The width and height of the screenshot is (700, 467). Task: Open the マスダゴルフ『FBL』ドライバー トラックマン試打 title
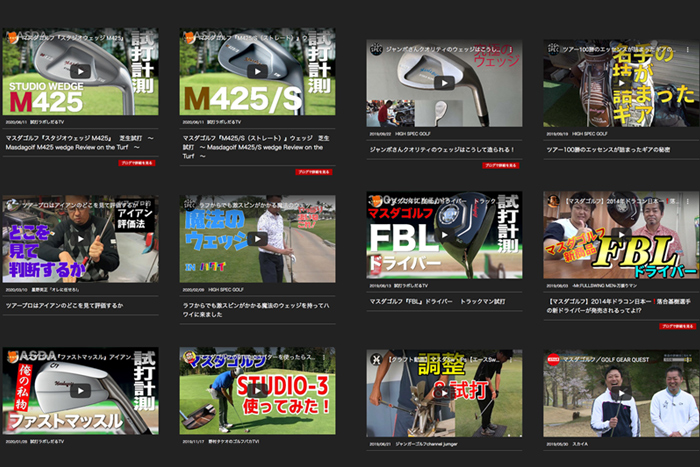pos(436,299)
